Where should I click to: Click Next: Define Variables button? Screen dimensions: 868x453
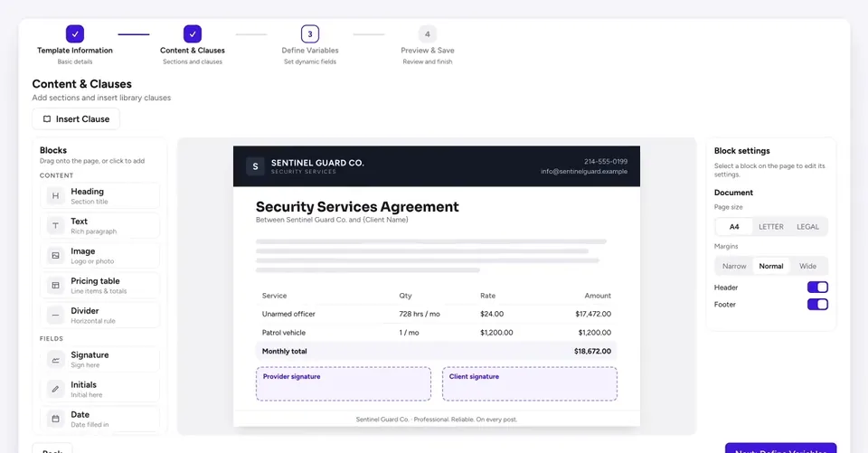(x=780, y=448)
